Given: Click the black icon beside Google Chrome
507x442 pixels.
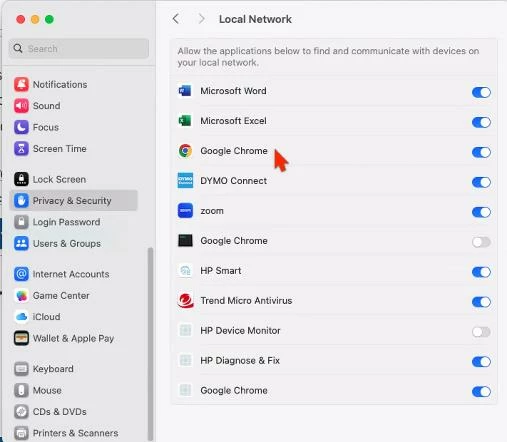Looking at the screenshot, I should (x=185, y=241).
